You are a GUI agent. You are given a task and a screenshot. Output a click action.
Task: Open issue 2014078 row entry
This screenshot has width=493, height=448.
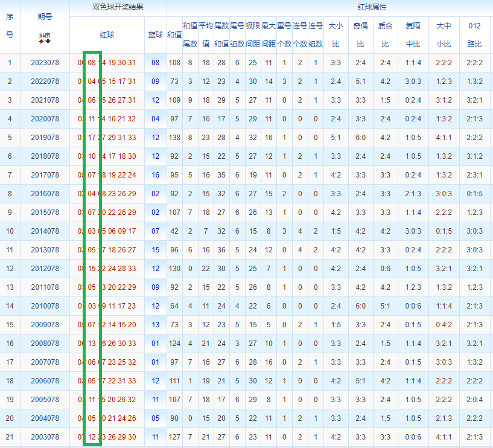point(45,231)
